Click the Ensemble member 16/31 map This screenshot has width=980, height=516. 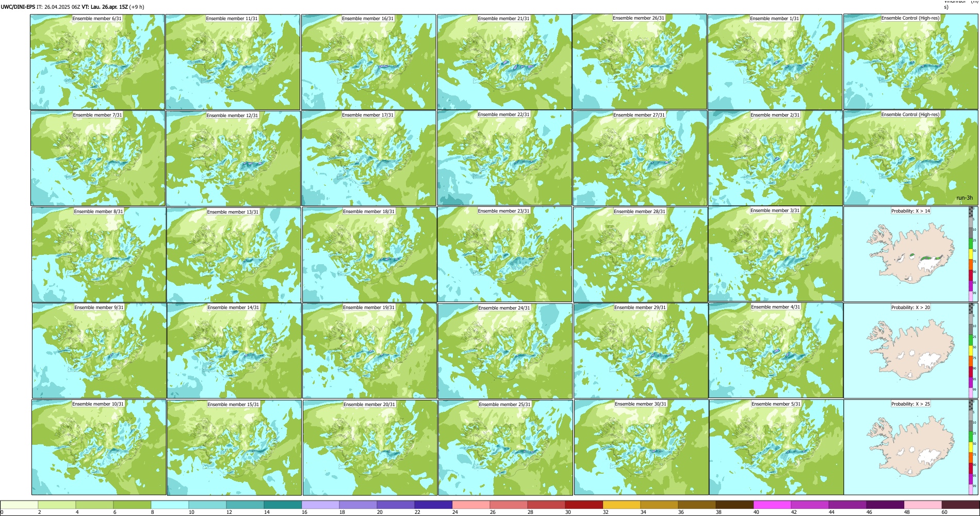coord(369,62)
